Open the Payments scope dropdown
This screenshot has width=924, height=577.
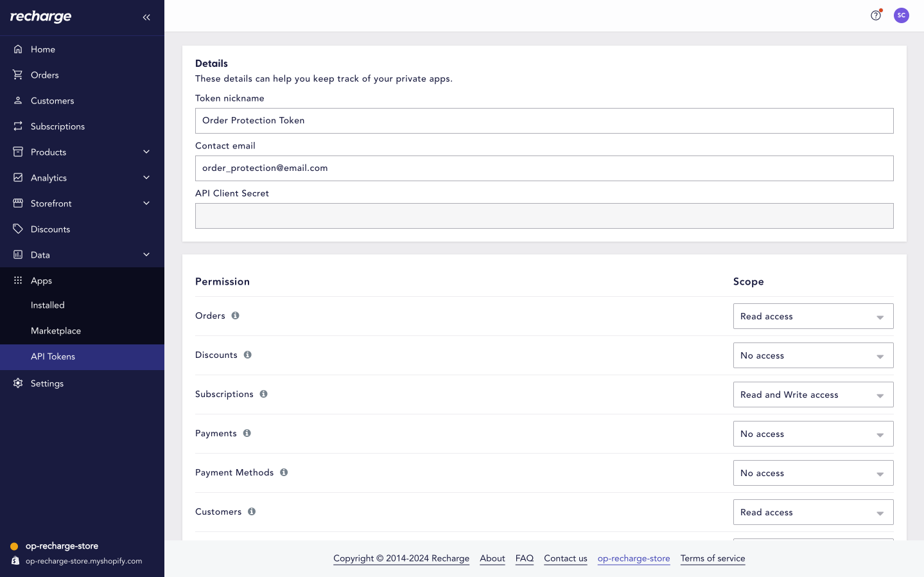pos(813,434)
